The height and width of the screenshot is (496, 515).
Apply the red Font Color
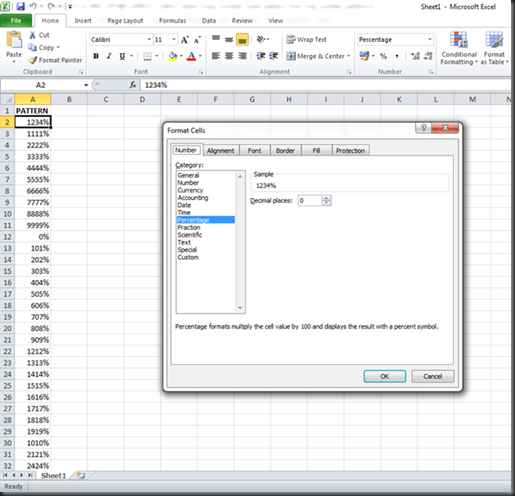point(191,56)
